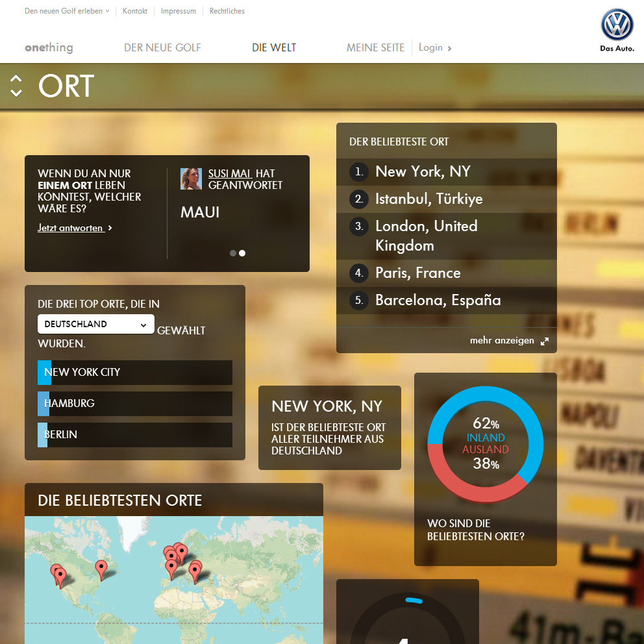Screen dimensions: 644x644
Task: Open the Kontakt link
Action: (x=135, y=11)
